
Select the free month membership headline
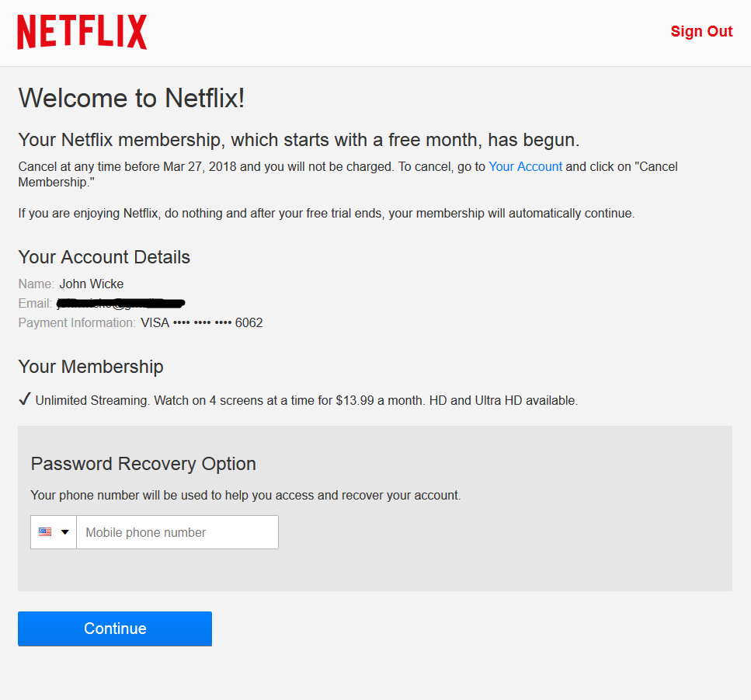click(299, 141)
